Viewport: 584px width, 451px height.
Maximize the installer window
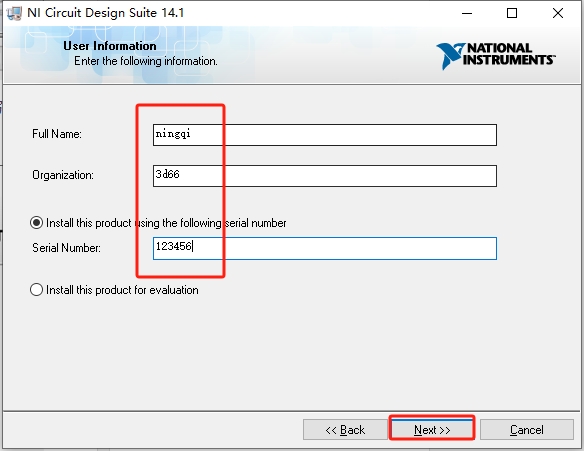pyautogui.click(x=512, y=13)
